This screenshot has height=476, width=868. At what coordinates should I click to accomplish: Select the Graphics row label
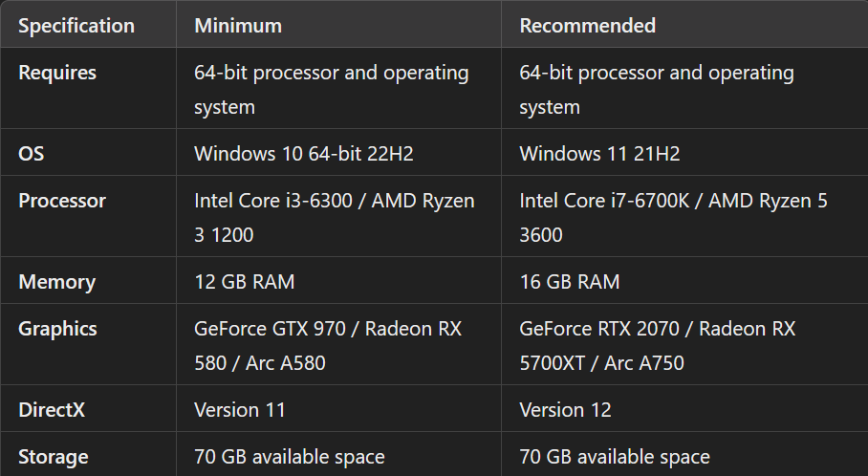(x=57, y=329)
